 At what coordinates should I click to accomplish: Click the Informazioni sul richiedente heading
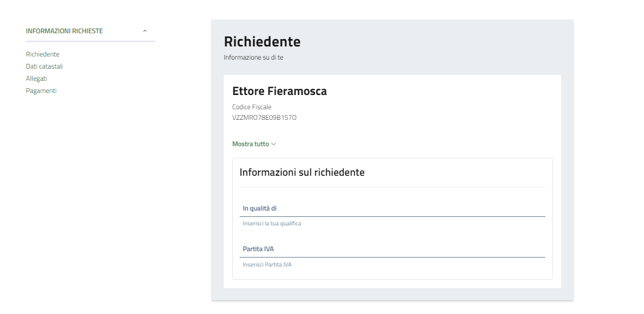tap(302, 172)
